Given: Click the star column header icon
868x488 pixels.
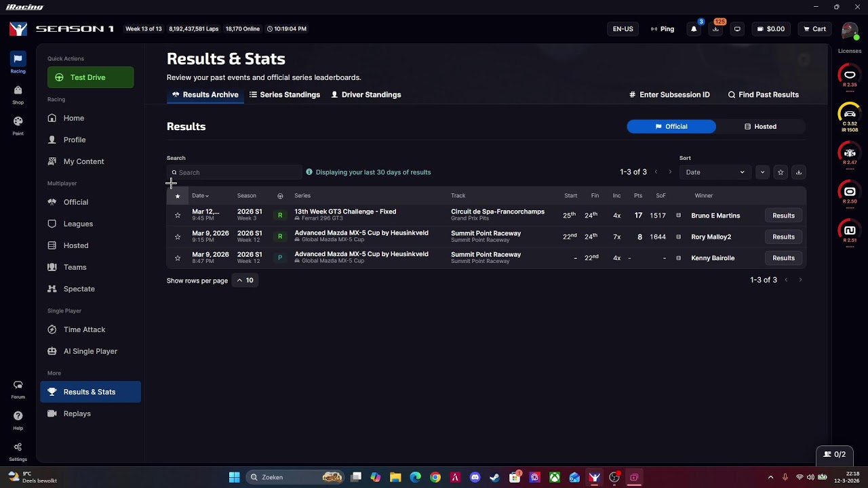Looking at the screenshot, I should click(x=178, y=196).
